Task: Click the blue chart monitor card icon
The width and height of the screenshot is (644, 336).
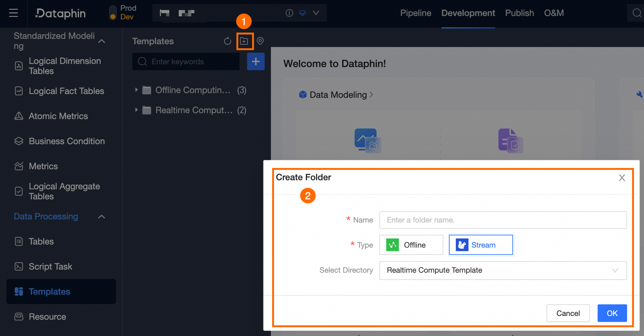Action: (368, 140)
